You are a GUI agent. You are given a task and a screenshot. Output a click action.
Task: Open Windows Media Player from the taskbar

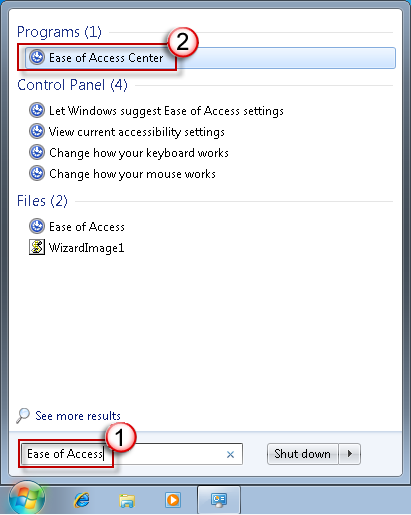click(x=173, y=500)
